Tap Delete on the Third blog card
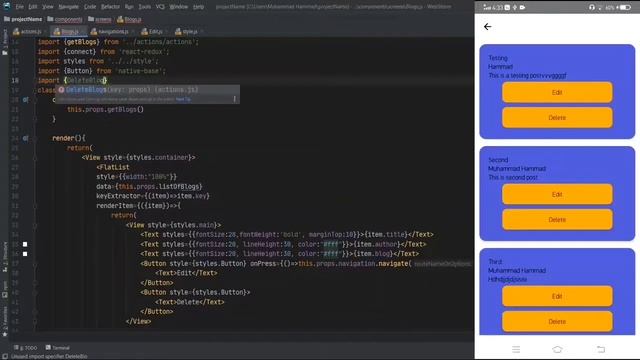Viewport: 640px width, 360px height. point(557,322)
